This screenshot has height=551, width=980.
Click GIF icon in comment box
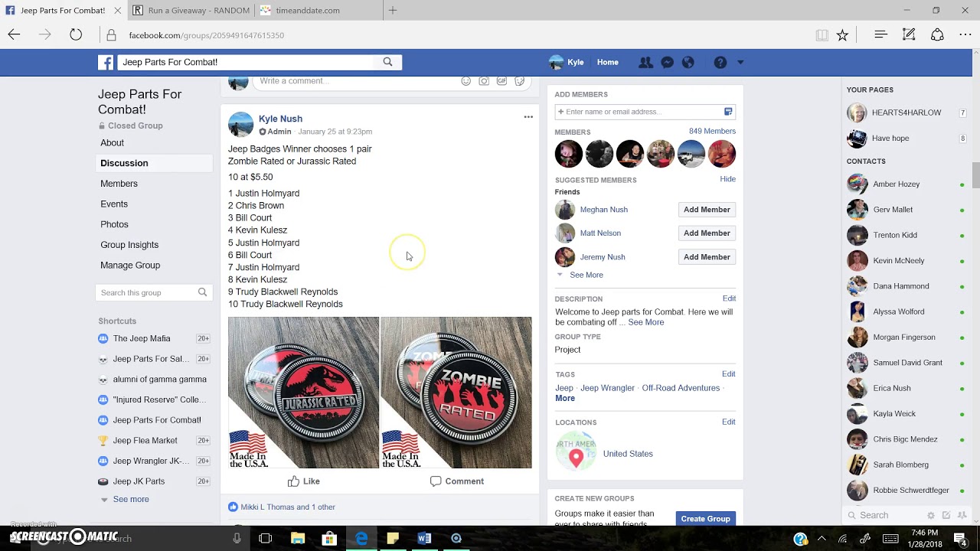(x=501, y=81)
